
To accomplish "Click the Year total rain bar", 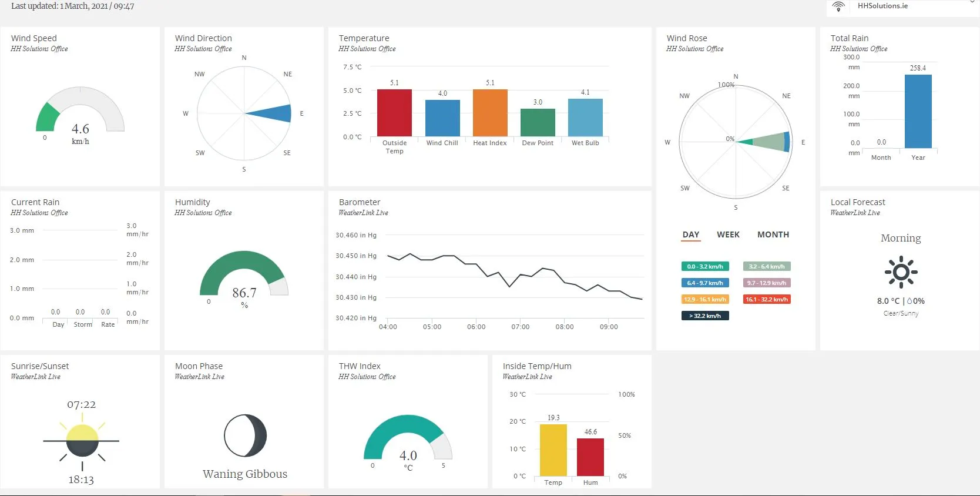I will pos(918,111).
